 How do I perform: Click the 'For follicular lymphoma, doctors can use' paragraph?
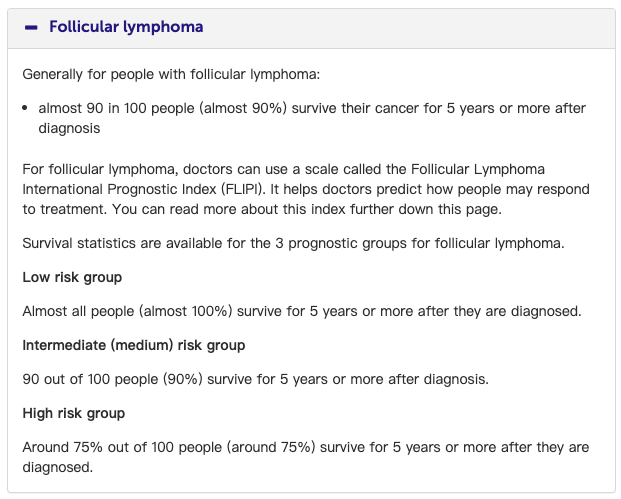click(x=306, y=189)
